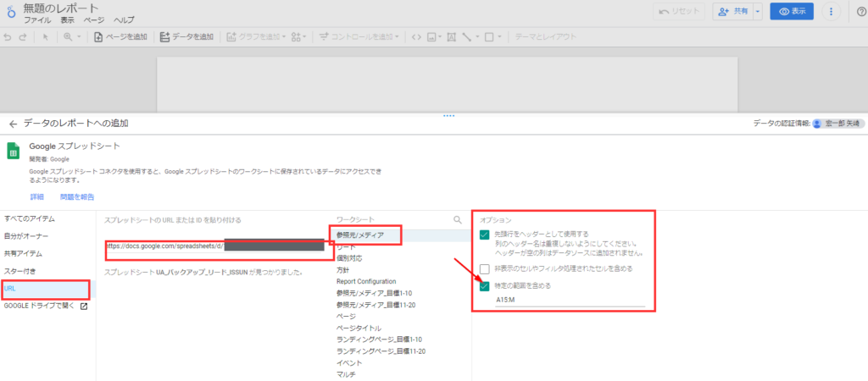This screenshot has width=868, height=381.
Task: Click the リセット button
Action: coord(678,12)
